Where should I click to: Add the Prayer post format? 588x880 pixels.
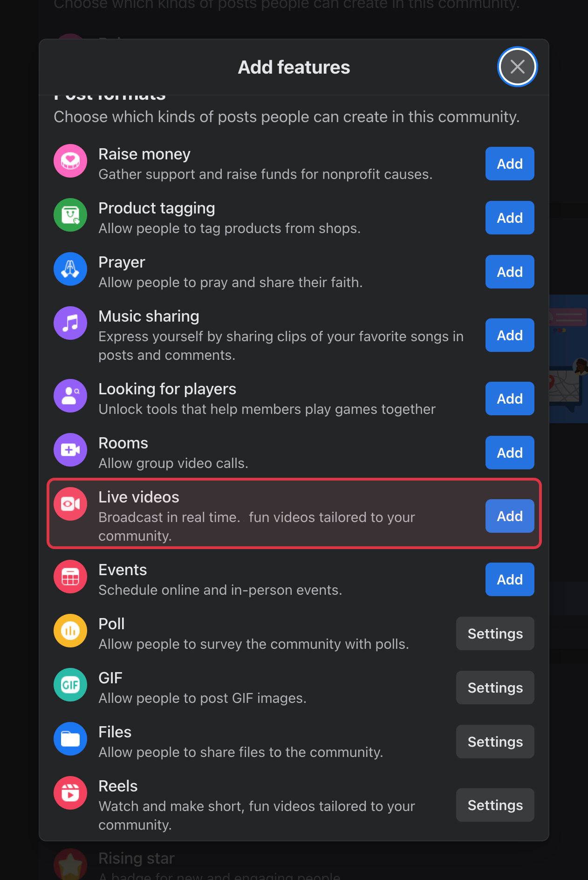(510, 272)
